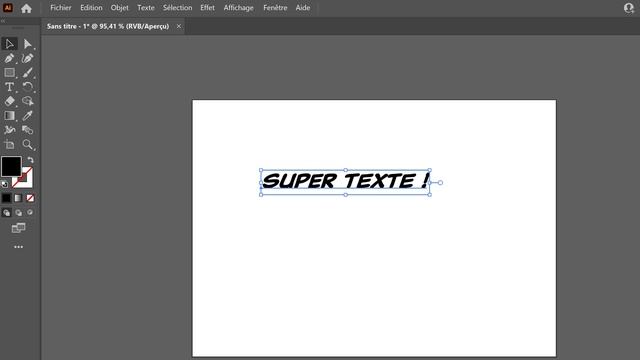Expand toolbar via double-arrow at top

click(x=3, y=21)
